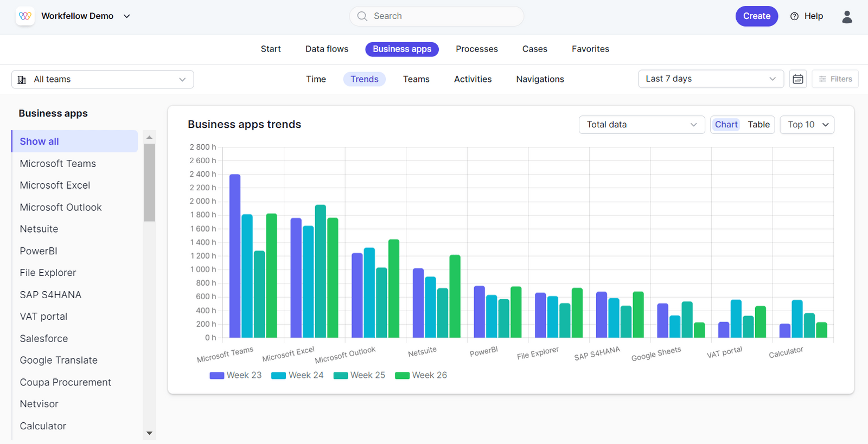
Task: Toggle Week 23 legend series
Action: [x=235, y=375]
